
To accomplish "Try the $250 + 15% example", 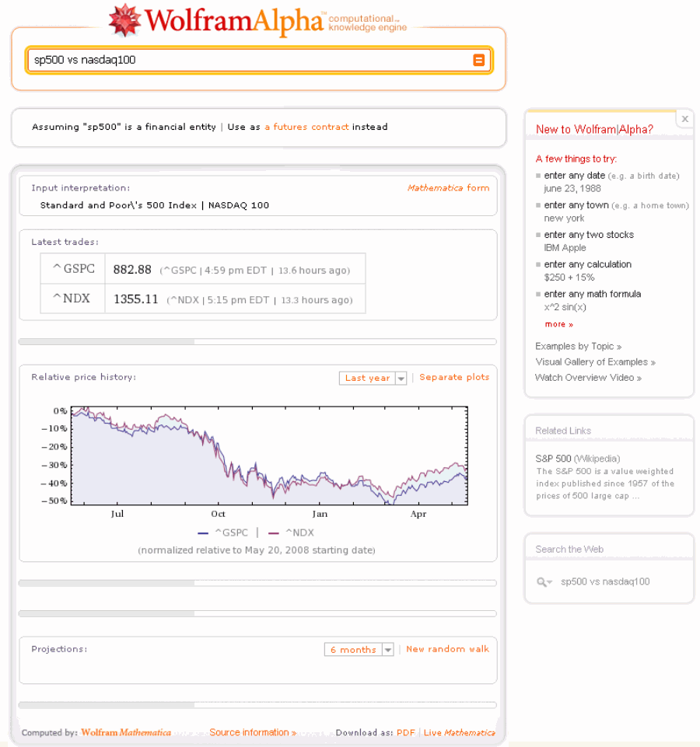I will [569, 278].
